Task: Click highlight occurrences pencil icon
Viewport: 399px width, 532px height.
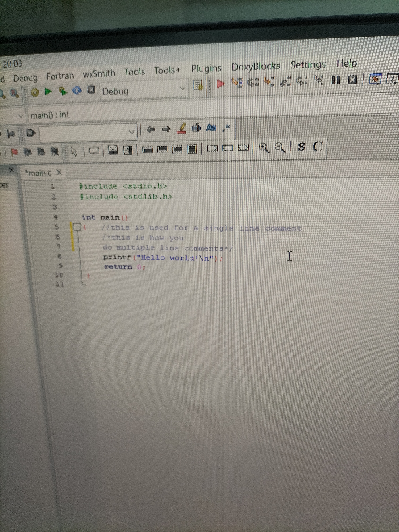Action: [182, 129]
